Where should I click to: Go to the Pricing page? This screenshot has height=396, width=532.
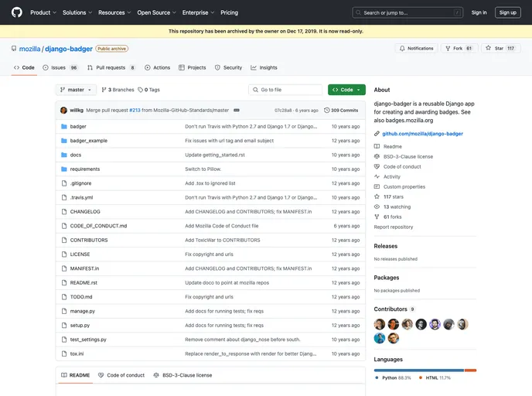[x=229, y=12]
